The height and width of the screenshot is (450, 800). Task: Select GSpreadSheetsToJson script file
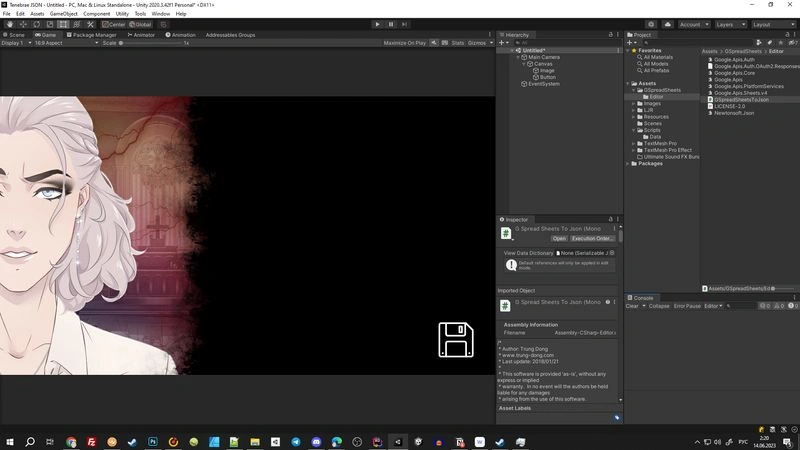click(738, 99)
